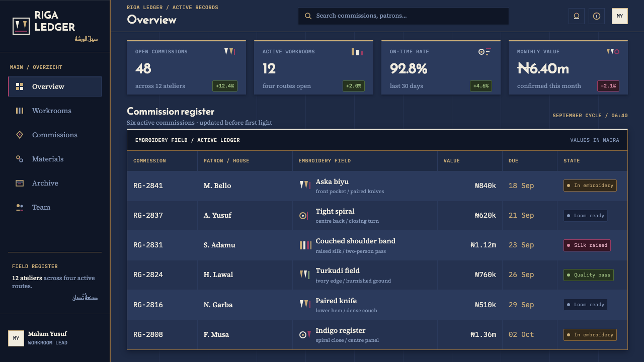Click the Open Commissions card icon

coord(230,52)
